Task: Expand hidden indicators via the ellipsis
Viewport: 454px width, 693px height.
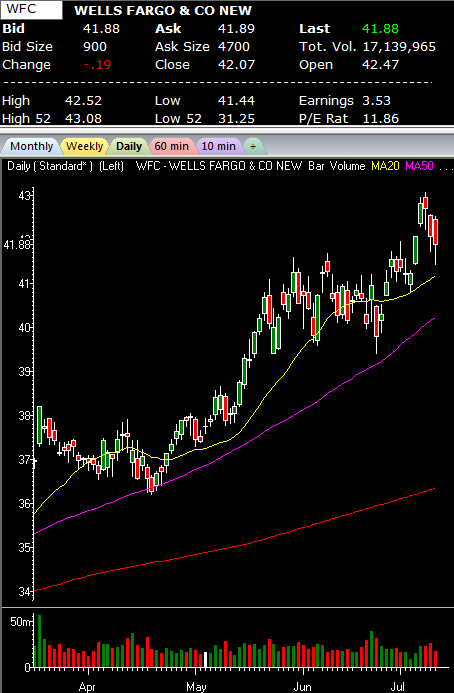Action: pyautogui.click(x=446, y=168)
